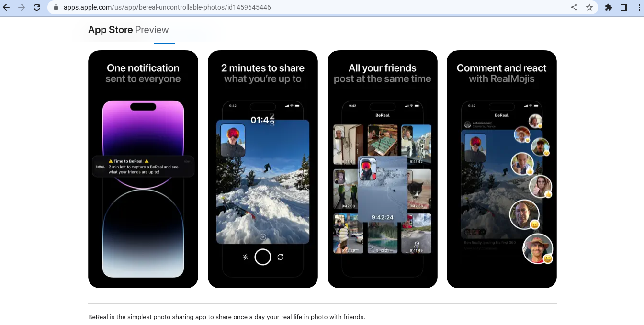Viewport: 644px width, 325px height.
Task: Click the camera shutter button in screenshot
Action: tap(263, 257)
